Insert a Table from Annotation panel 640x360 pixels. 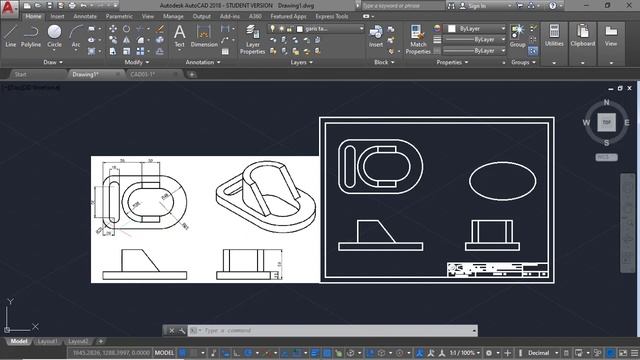pos(225,51)
